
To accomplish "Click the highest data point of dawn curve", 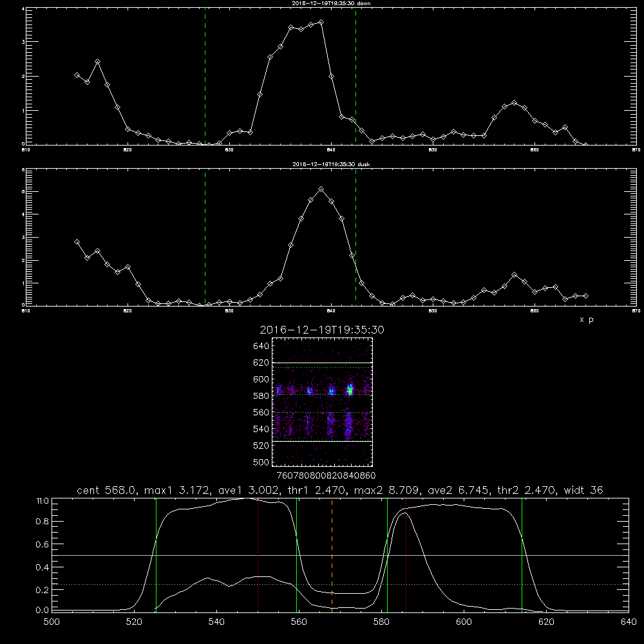I will 321,22.
